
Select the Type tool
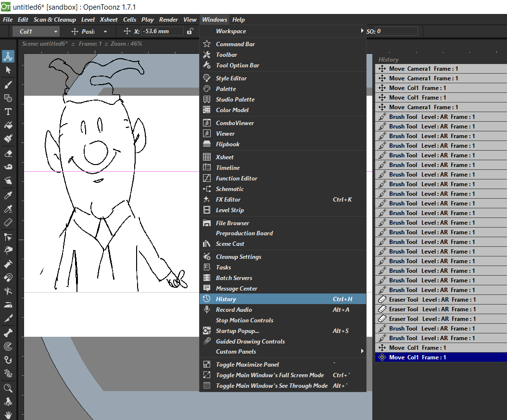[x=8, y=111]
